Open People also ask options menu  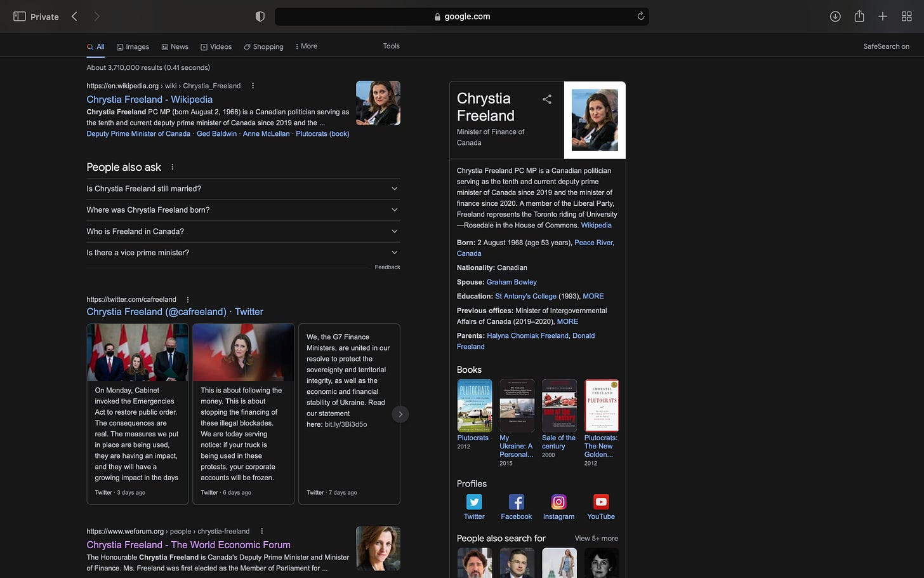[x=172, y=167]
